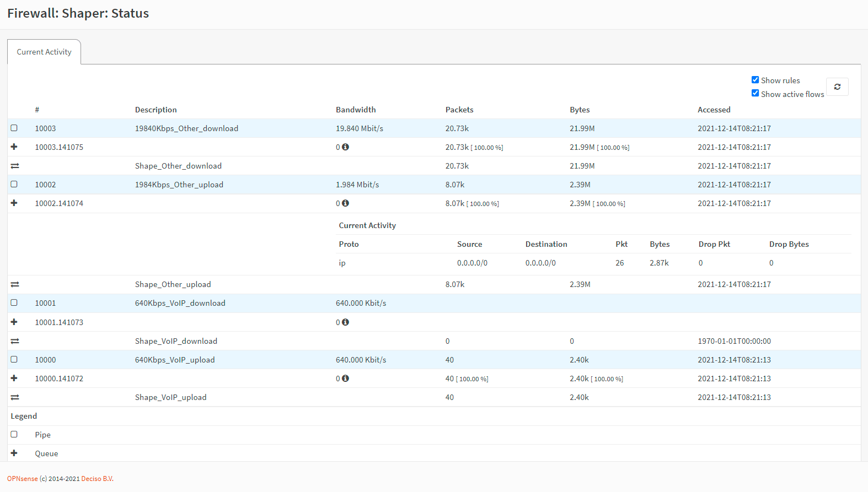The width and height of the screenshot is (868, 492).
Task: Select the 1984Kbps_Other_upload pipe description
Action: tap(179, 185)
